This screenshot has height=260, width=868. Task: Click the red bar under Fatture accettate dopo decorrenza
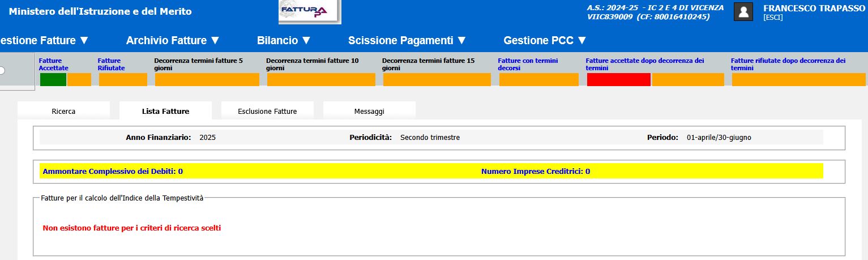618,80
